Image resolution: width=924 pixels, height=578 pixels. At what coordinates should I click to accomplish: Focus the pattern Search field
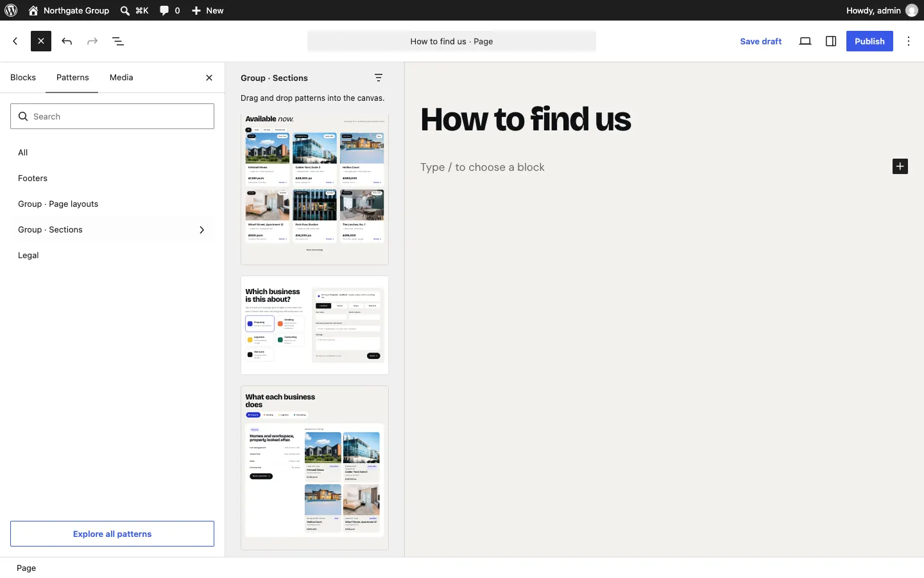[112, 116]
